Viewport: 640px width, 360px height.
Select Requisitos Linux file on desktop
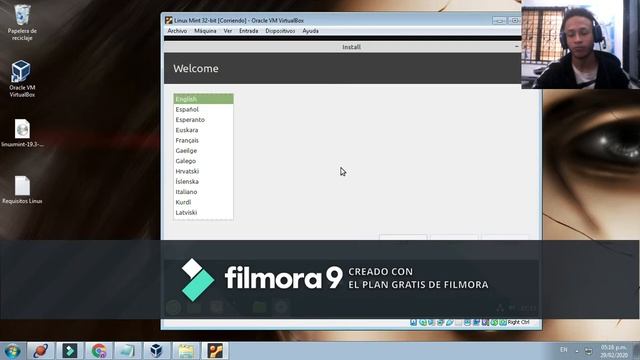point(22,190)
